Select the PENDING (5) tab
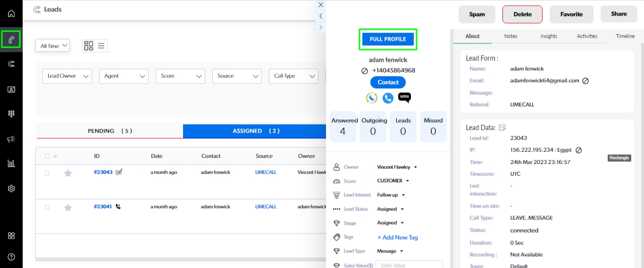The image size is (644, 268). [109, 131]
